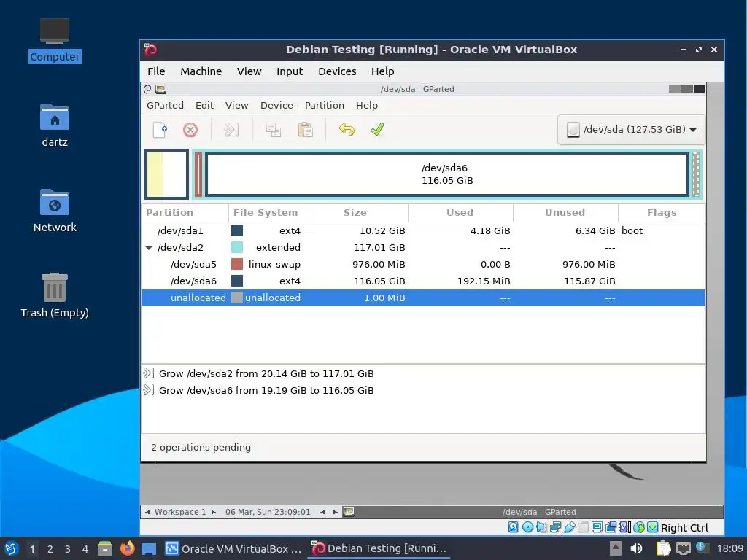
Task: Switch to workspace 3 in host pager
Action: pos(67,549)
